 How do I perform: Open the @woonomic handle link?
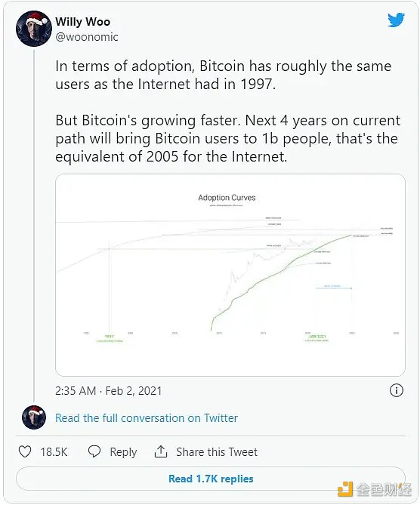pyautogui.click(x=87, y=37)
